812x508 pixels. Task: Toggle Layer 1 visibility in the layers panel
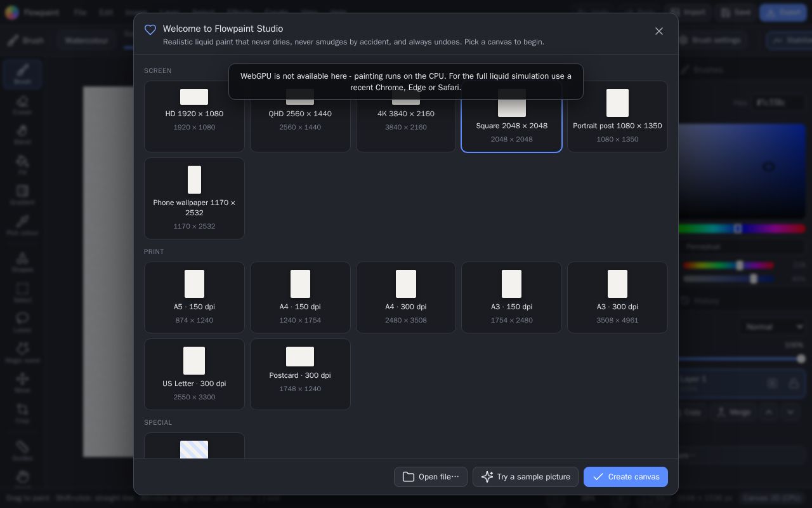tap(772, 384)
